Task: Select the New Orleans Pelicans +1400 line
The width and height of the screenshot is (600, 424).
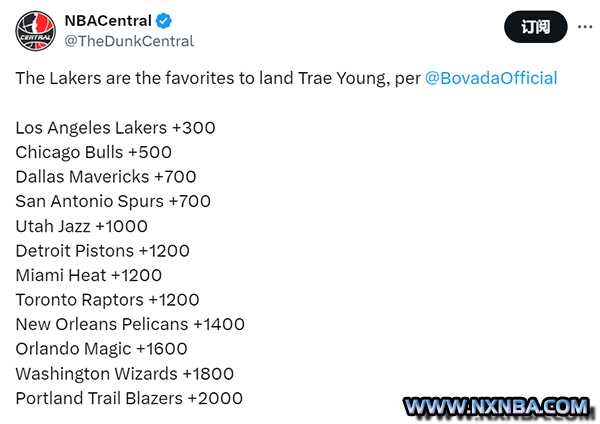Action: (130, 324)
